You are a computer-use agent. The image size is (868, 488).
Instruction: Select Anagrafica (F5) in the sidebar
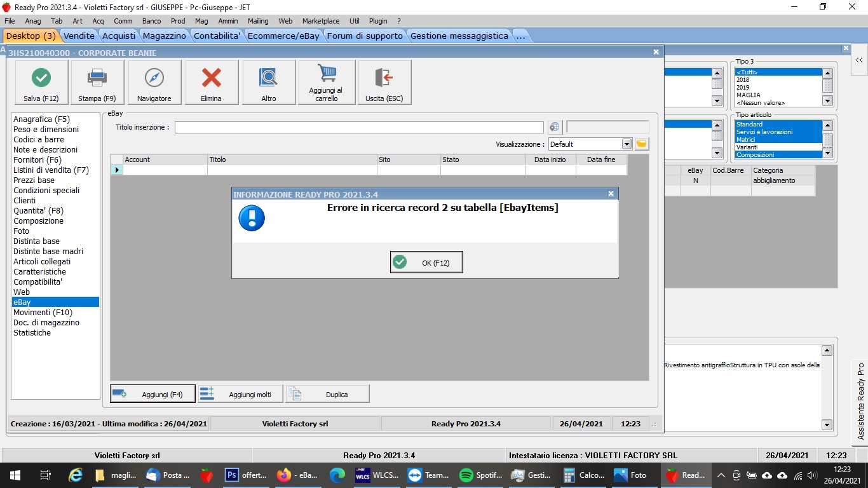[42, 119]
